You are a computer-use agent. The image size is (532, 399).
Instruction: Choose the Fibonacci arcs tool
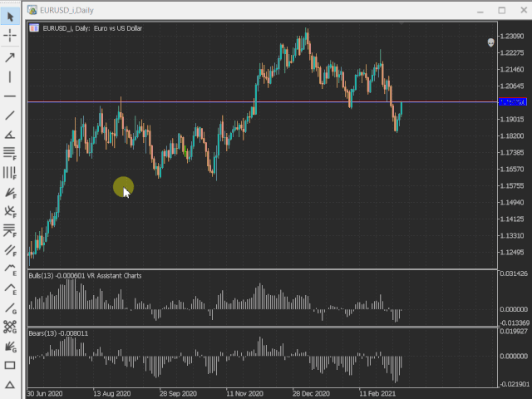tap(10, 211)
